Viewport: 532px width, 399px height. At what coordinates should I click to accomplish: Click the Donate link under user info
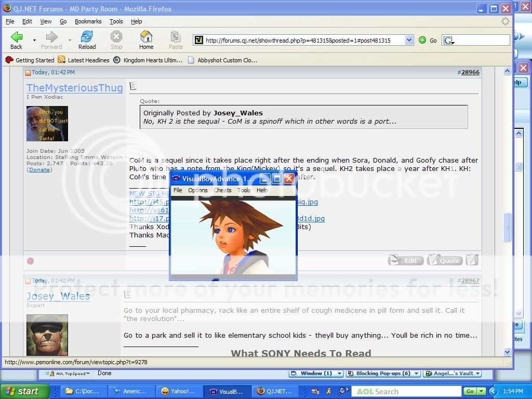point(39,170)
